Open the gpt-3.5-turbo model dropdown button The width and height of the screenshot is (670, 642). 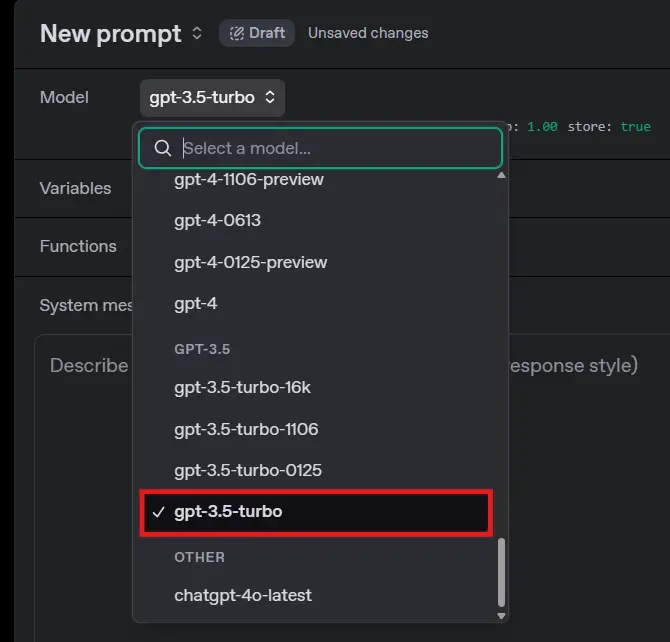click(212, 97)
